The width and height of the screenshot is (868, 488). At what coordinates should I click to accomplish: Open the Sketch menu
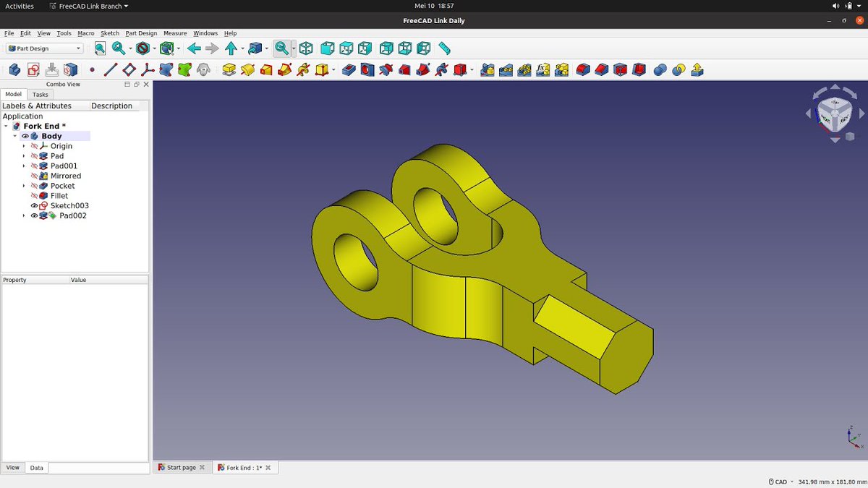click(x=110, y=33)
